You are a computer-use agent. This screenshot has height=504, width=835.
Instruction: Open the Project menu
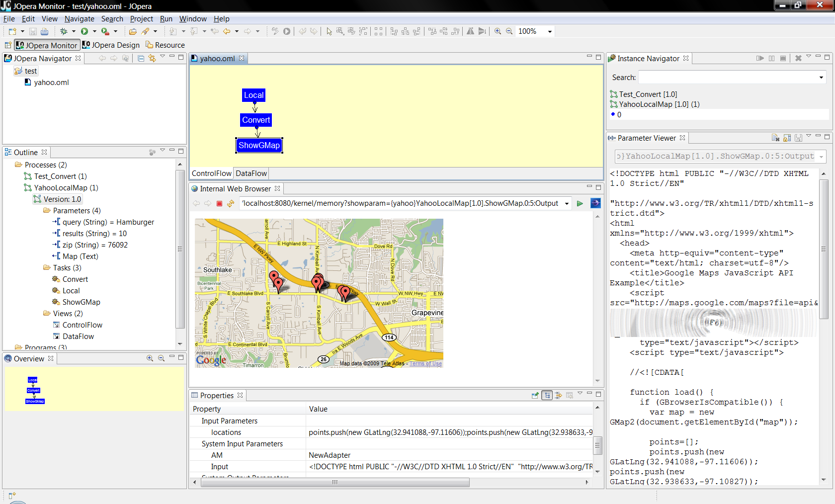(x=141, y=19)
